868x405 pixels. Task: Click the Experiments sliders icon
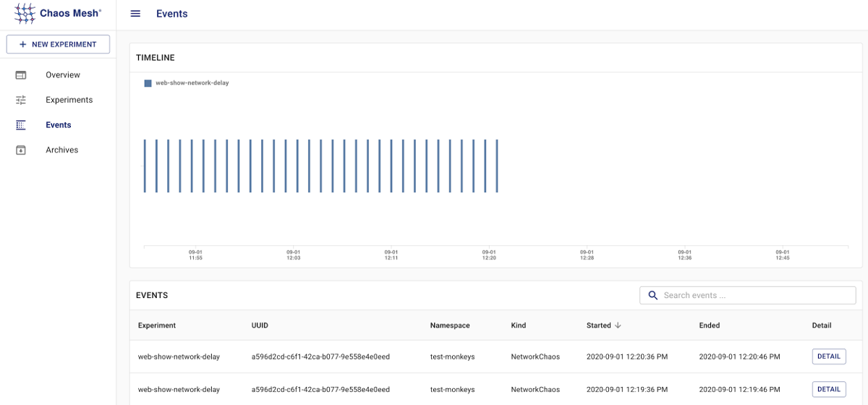coord(21,101)
